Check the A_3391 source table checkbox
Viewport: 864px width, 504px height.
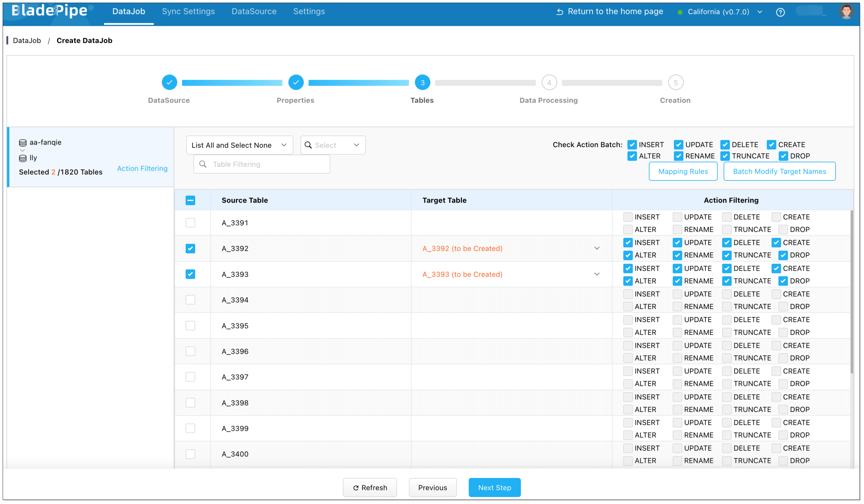coord(190,223)
